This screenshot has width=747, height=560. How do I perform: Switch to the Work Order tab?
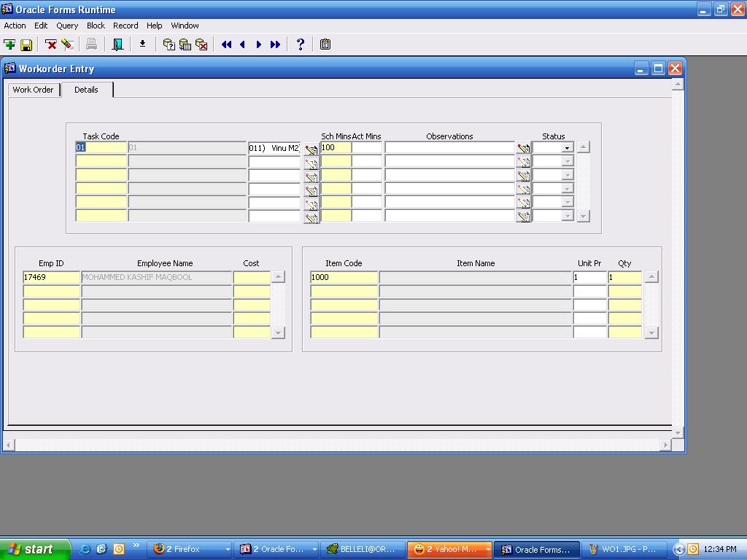[x=33, y=90]
